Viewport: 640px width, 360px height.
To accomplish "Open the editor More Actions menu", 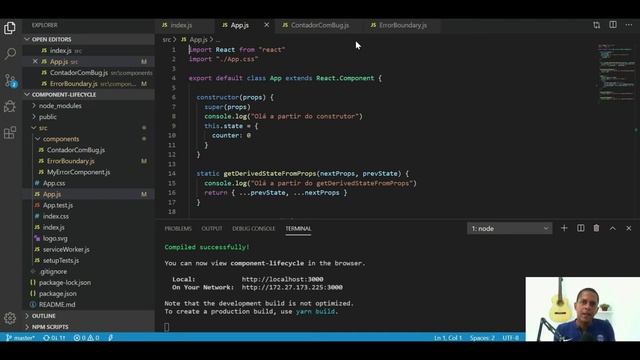I will pos(629,25).
